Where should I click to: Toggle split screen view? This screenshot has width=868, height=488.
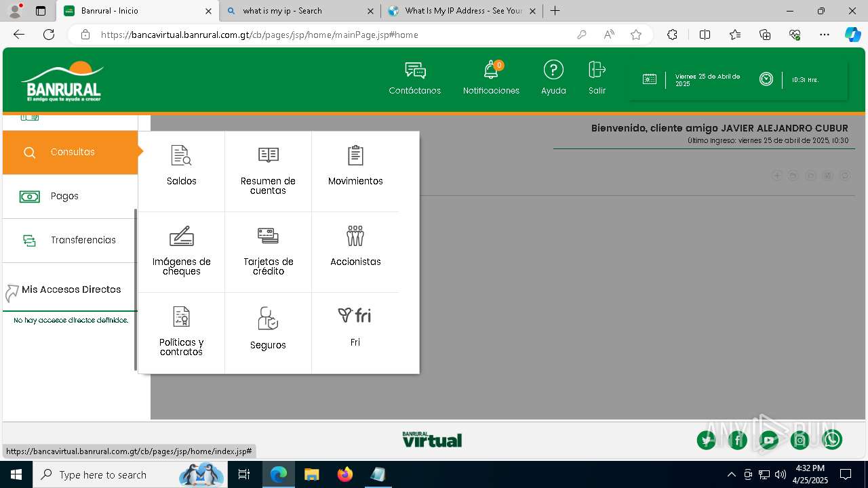[x=705, y=35]
